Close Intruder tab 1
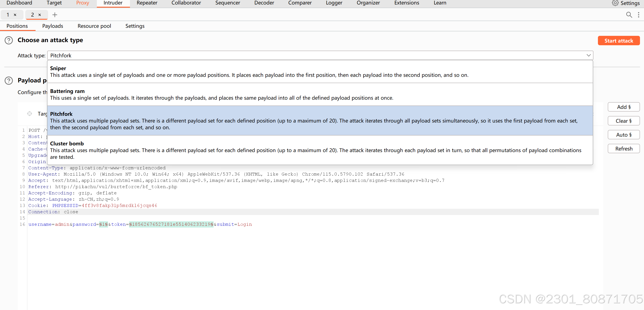 point(15,15)
